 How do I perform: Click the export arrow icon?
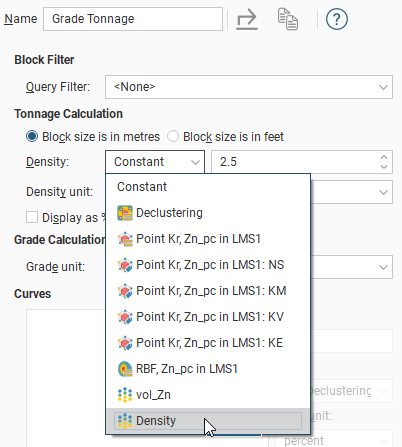tap(247, 19)
